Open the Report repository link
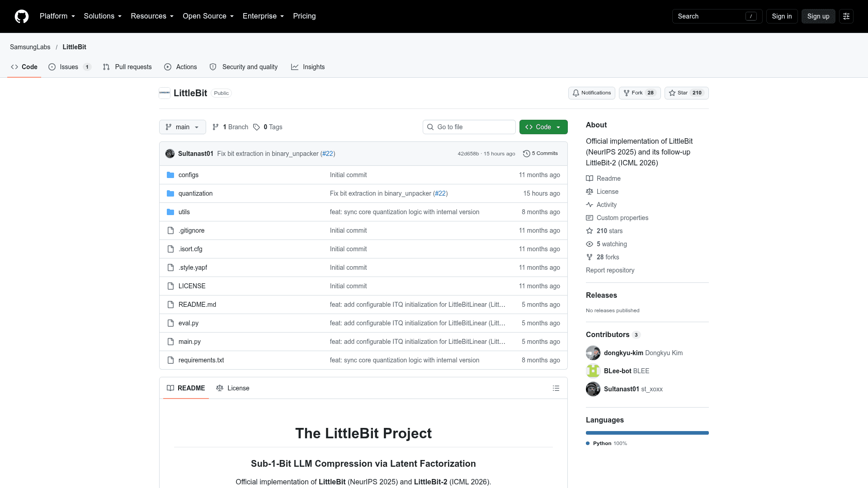The image size is (868, 488). [610, 270]
